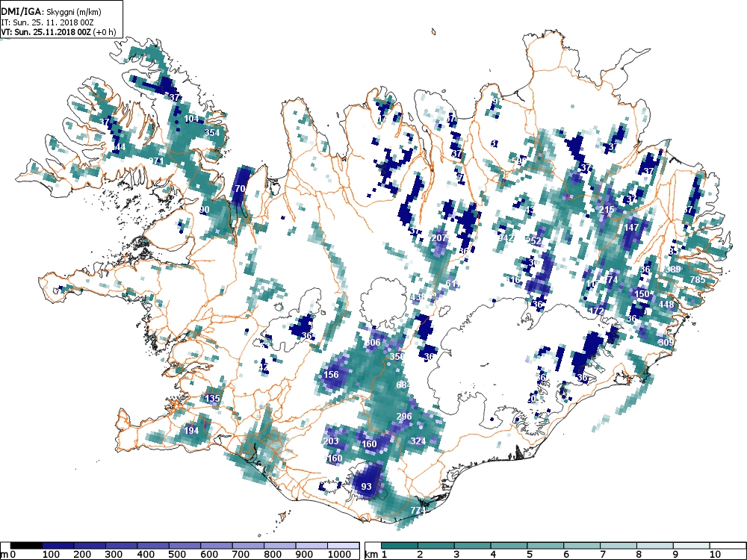Image resolution: width=747 pixels, height=560 pixels.
Task: Click the pale 900–1000 m legend swatch
Action: (311, 546)
